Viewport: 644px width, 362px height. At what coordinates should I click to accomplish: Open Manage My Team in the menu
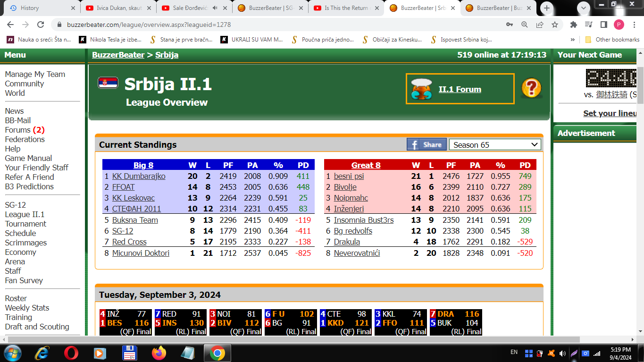35,74
